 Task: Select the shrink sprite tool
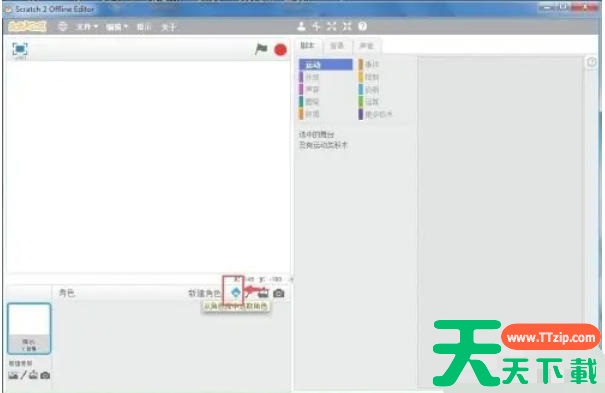(347, 26)
